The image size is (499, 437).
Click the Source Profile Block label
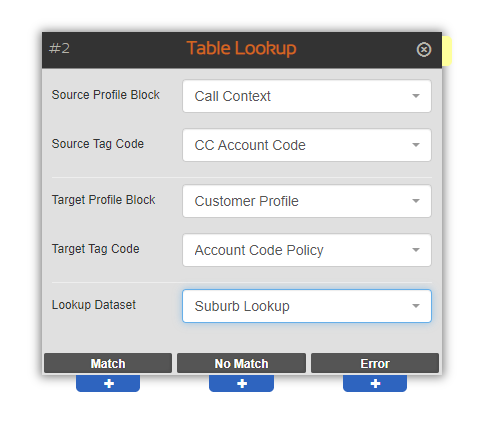(106, 95)
